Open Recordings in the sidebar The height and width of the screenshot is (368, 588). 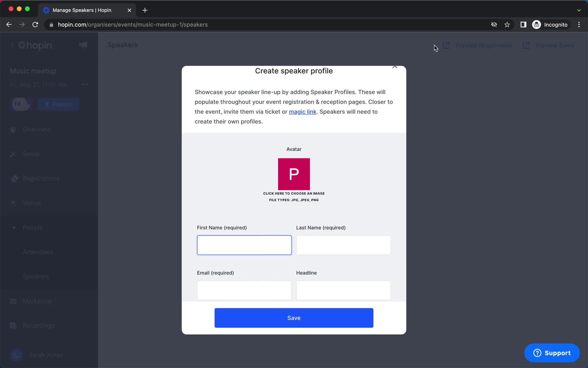[39, 326]
